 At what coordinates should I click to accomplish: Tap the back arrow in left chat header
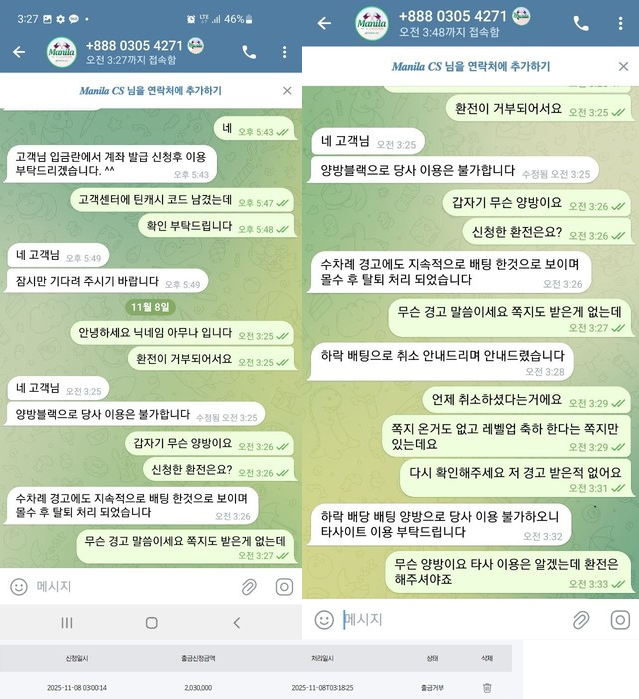point(19,52)
